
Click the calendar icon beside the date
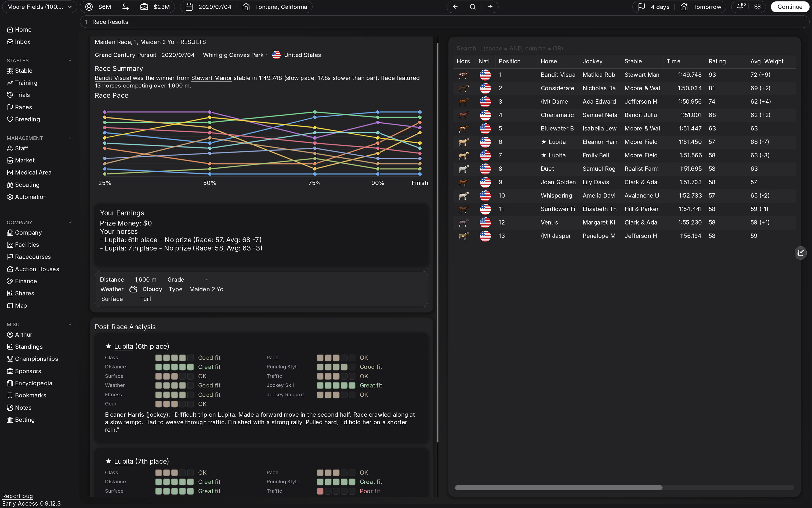pos(189,7)
